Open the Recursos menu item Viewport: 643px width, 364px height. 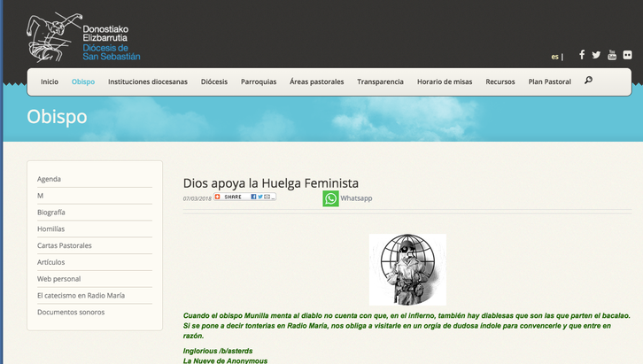click(500, 81)
